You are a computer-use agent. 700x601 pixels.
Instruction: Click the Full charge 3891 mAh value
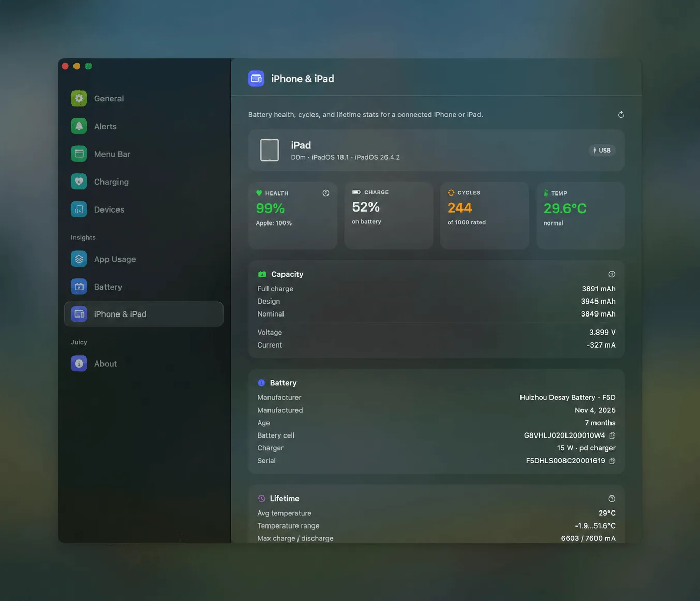tap(599, 289)
